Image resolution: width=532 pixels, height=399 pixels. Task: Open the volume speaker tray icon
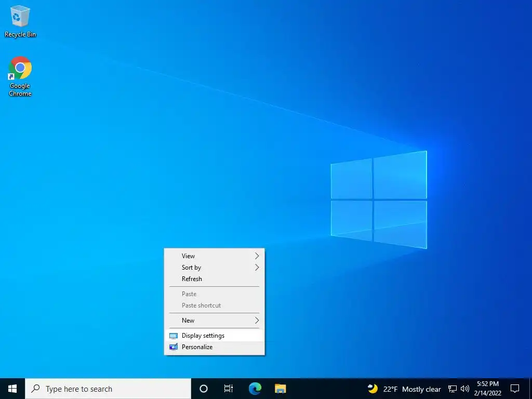tap(465, 389)
